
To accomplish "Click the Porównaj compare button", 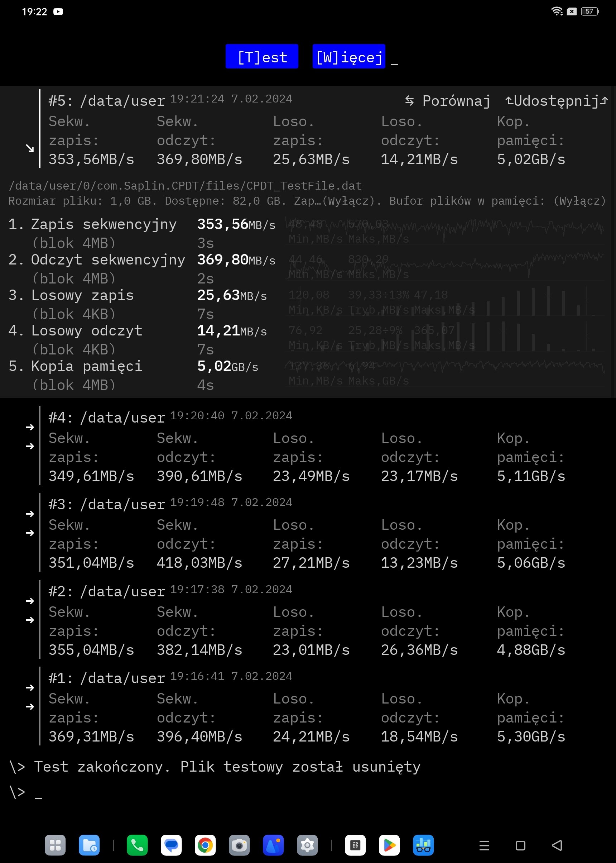I will pos(448,101).
